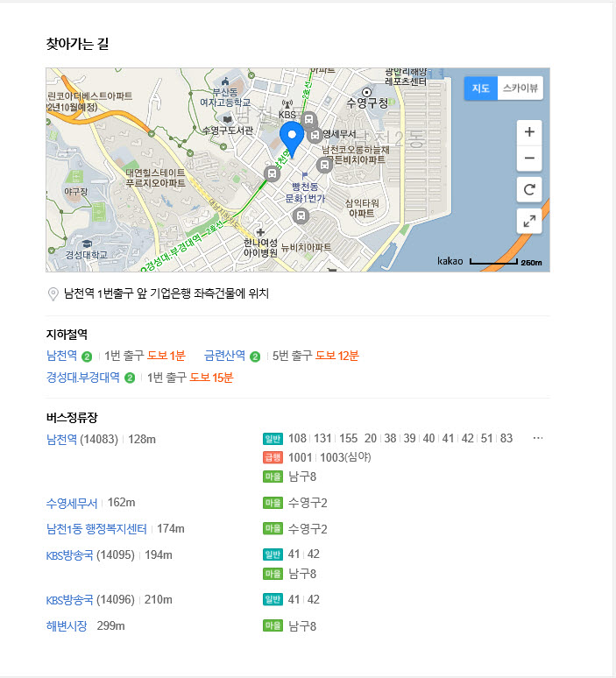Click 수영구2 route for 남천1동 행정복지센터
This screenshot has width=616, height=678.
click(x=308, y=529)
